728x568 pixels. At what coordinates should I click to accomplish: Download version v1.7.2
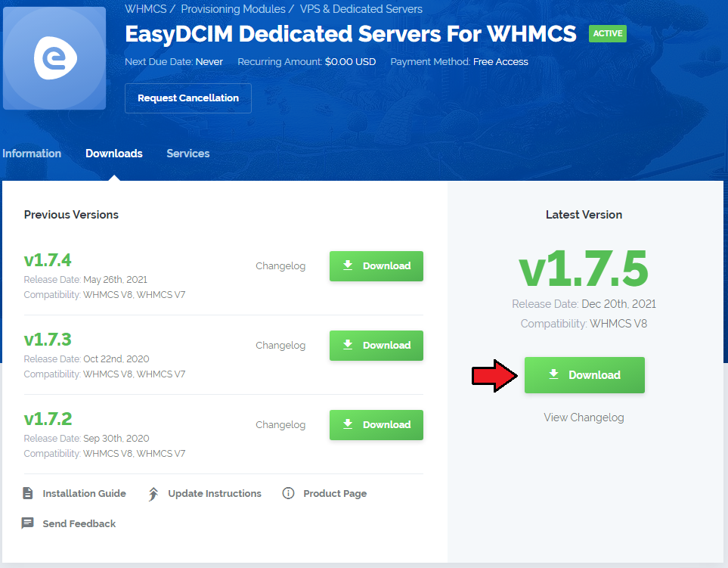[x=376, y=425]
